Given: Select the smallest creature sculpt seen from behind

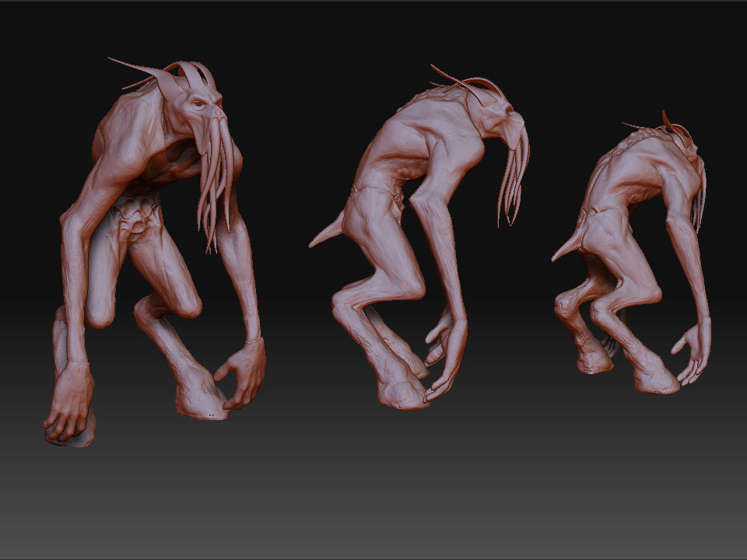Looking at the screenshot, I should tap(631, 252).
